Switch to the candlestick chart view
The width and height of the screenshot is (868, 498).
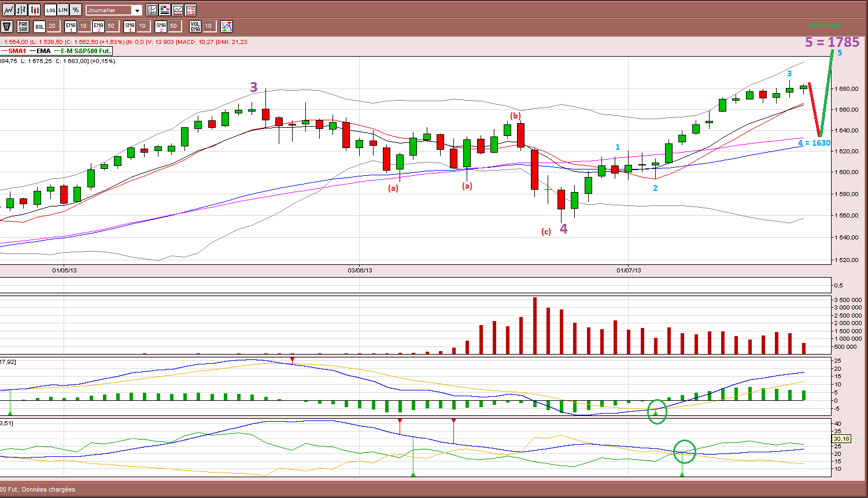35,10
